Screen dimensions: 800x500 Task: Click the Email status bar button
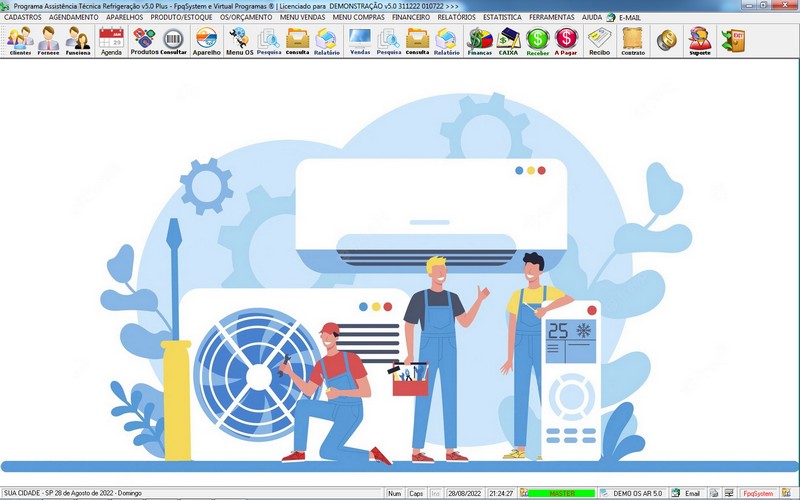687,493
